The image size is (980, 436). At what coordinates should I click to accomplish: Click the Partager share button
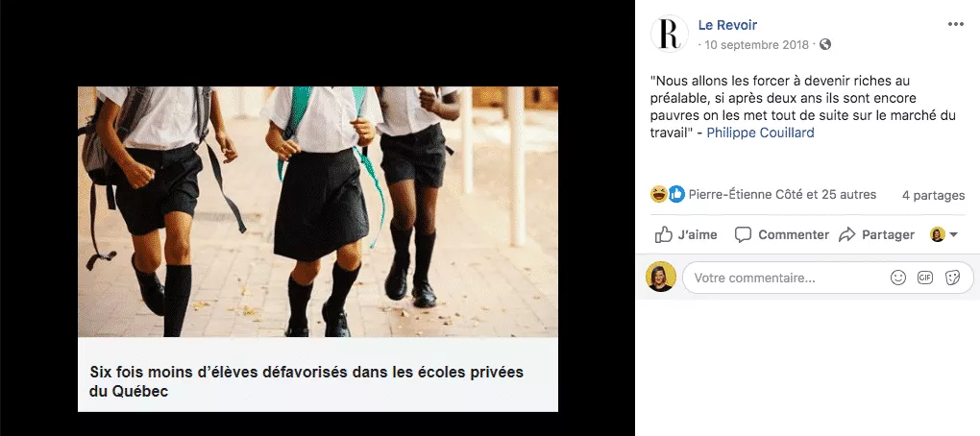point(876,235)
